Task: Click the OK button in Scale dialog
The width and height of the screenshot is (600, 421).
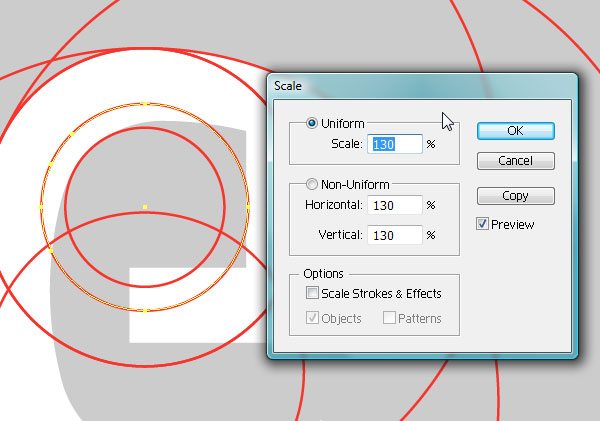Action: coord(515,131)
